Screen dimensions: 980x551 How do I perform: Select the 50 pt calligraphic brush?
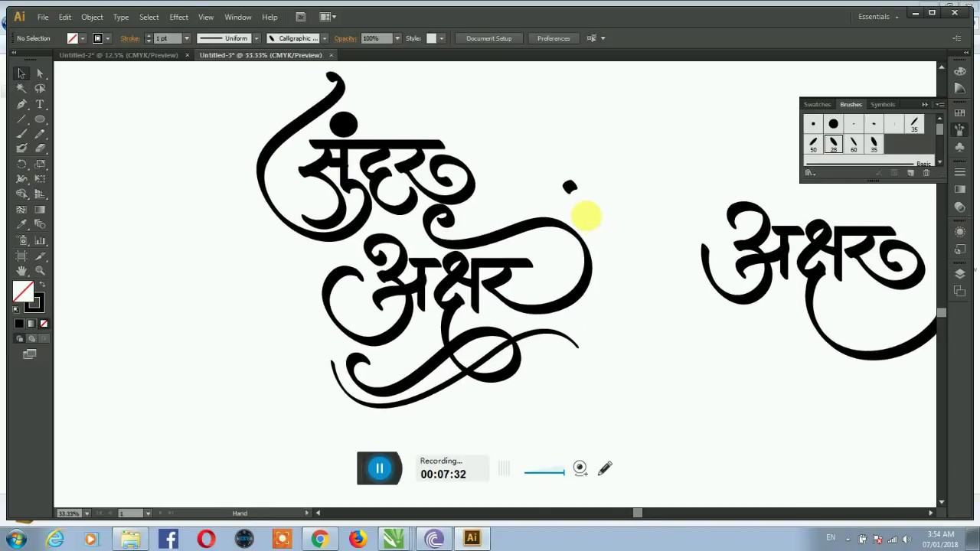click(813, 145)
